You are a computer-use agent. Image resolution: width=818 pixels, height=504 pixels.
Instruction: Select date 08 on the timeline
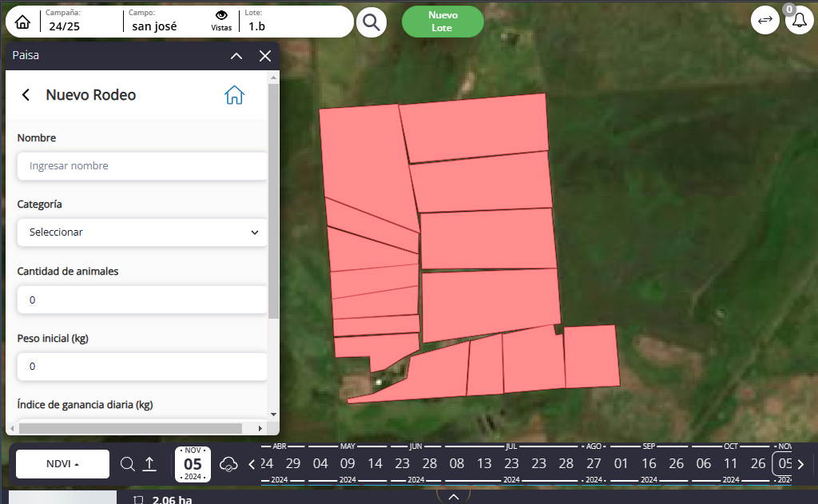457,463
